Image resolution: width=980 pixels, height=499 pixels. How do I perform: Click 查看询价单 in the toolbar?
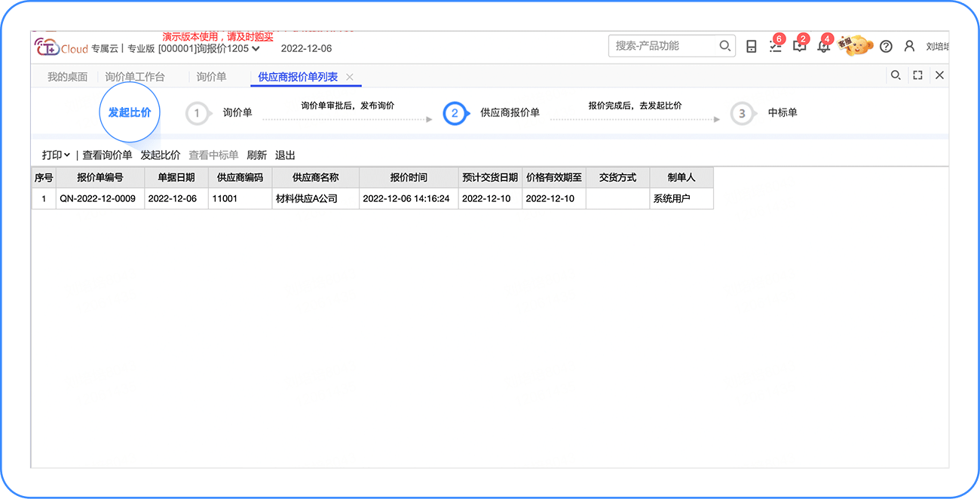(x=107, y=155)
